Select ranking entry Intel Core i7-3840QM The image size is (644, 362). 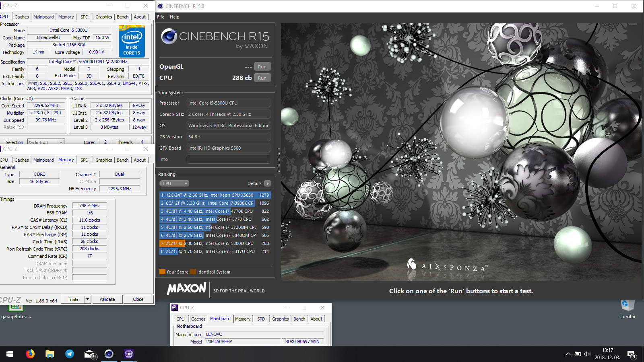click(x=215, y=235)
